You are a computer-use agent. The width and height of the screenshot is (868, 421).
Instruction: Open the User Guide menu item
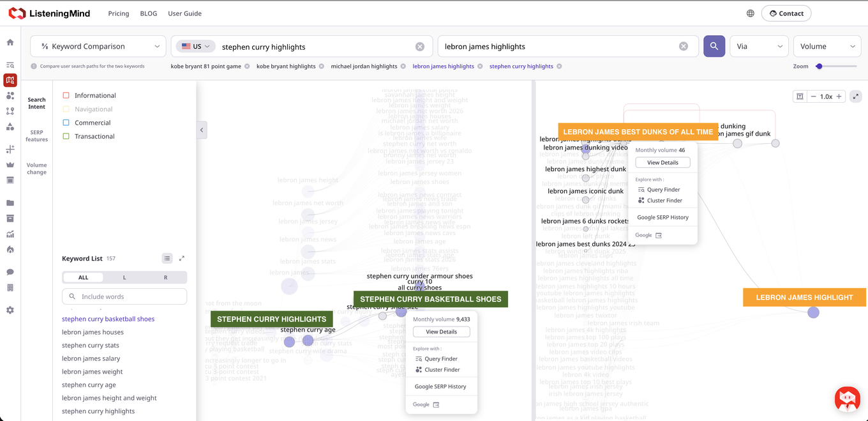(x=184, y=13)
